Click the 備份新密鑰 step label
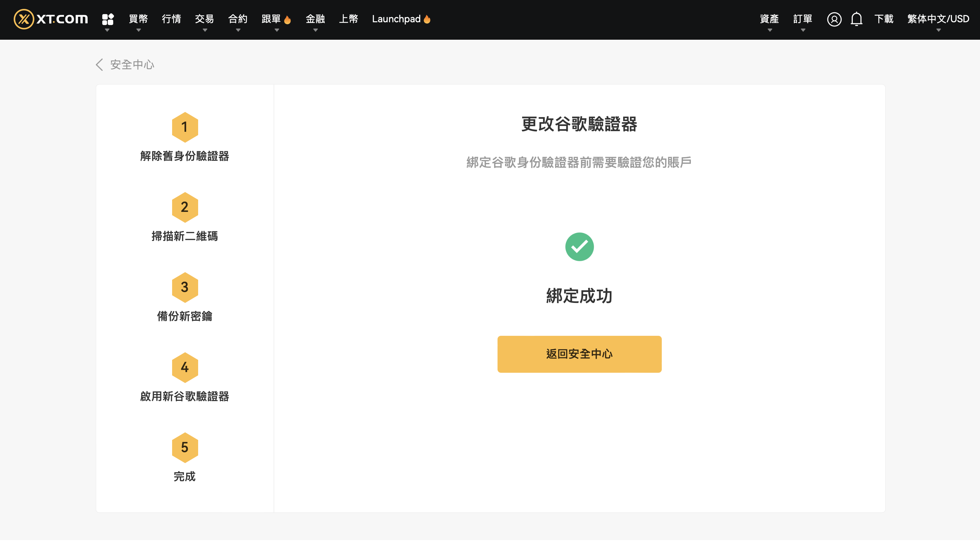The image size is (980, 560). [x=185, y=316]
